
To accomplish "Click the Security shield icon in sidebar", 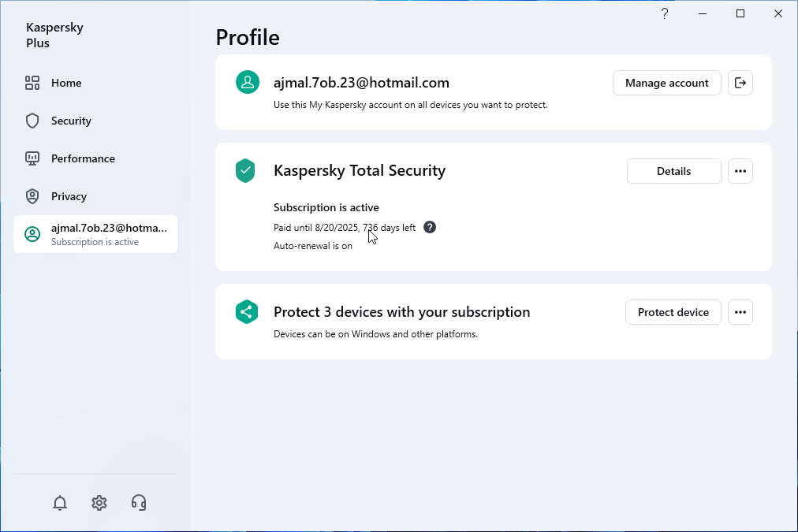I will click(x=32, y=121).
